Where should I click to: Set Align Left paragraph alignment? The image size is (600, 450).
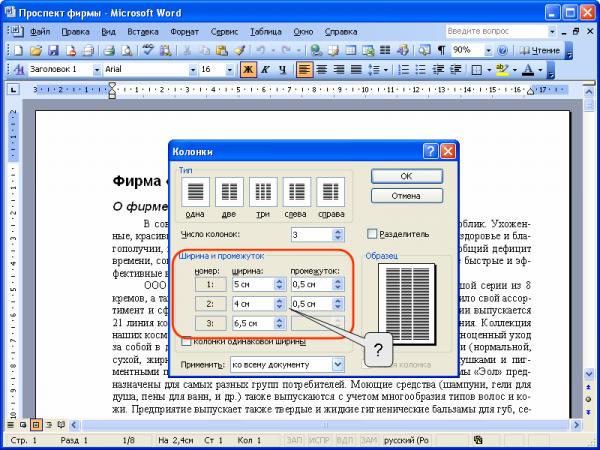(x=305, y=70)
